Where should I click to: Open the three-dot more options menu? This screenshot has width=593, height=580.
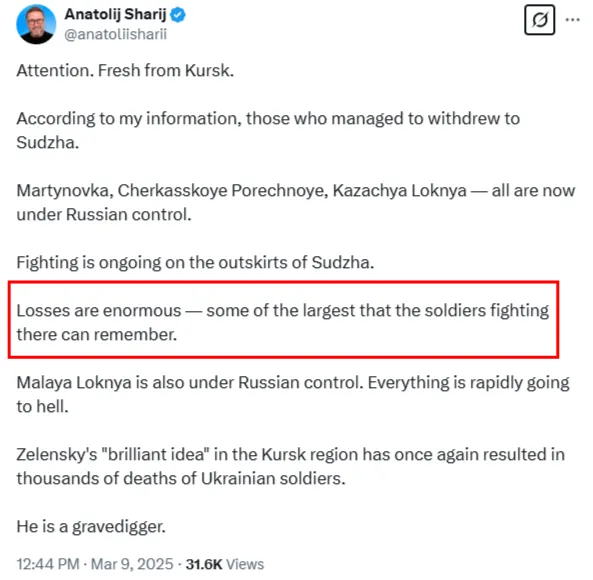573,20
